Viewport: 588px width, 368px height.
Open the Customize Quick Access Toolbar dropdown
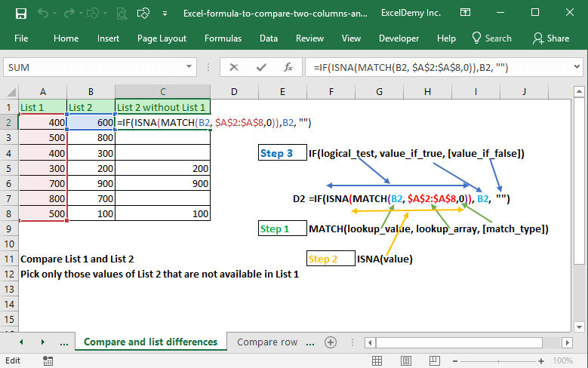[x=165, y=14]
